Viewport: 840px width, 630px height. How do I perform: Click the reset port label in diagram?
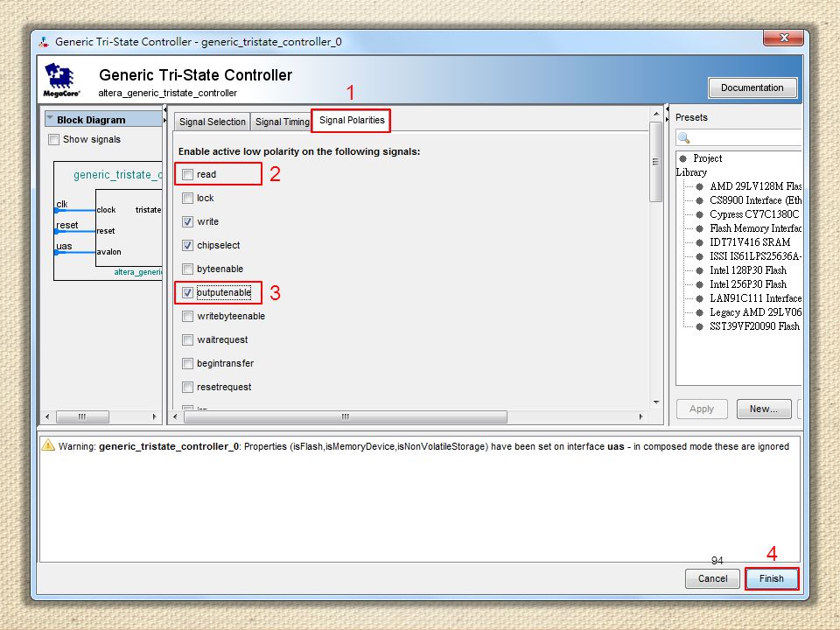(67, 225)
